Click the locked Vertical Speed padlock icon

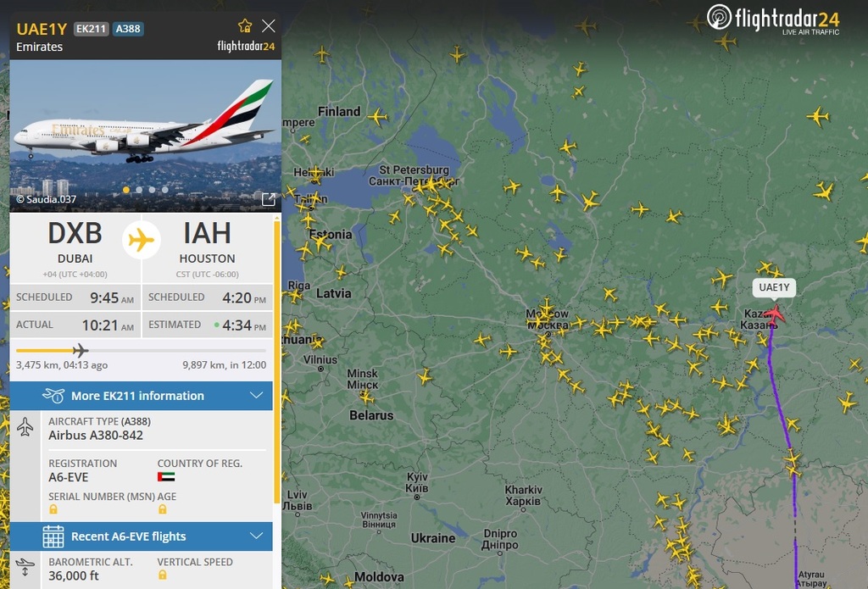click(x=162, y=575)
